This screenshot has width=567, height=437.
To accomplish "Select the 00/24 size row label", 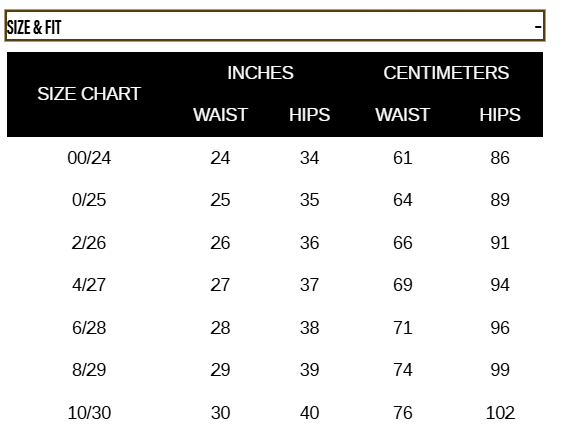I will click(89, 158).
